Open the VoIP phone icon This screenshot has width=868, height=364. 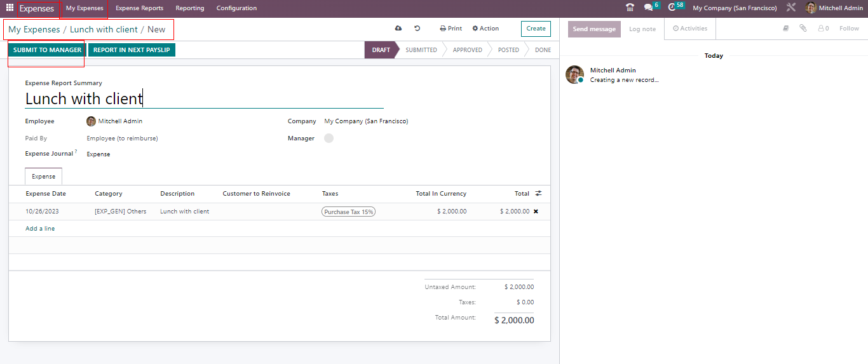tap(630, 8)
